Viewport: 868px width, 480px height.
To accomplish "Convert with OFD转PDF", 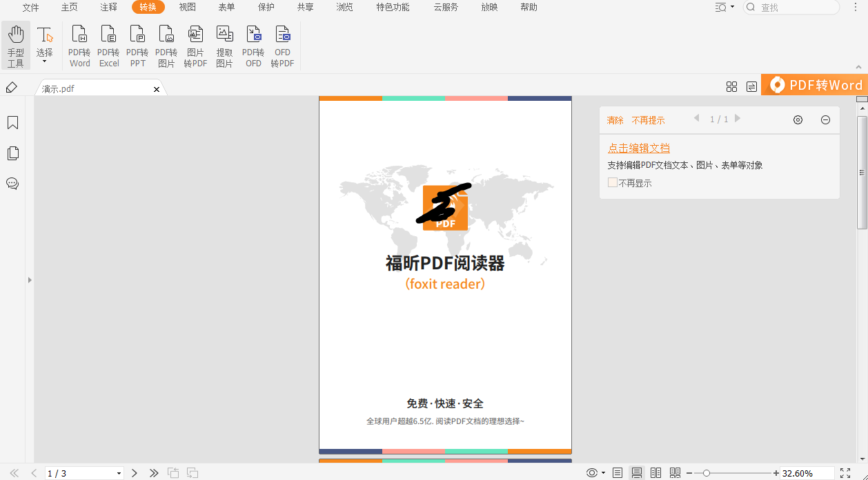I will (x=282, y=46).
